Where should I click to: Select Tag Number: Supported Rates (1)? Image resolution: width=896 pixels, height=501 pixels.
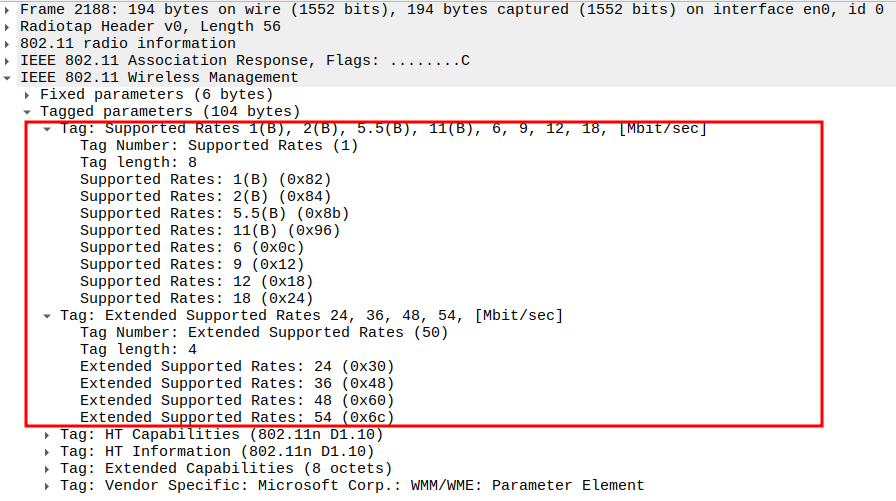pyautogui.click(x=218, y=145)
